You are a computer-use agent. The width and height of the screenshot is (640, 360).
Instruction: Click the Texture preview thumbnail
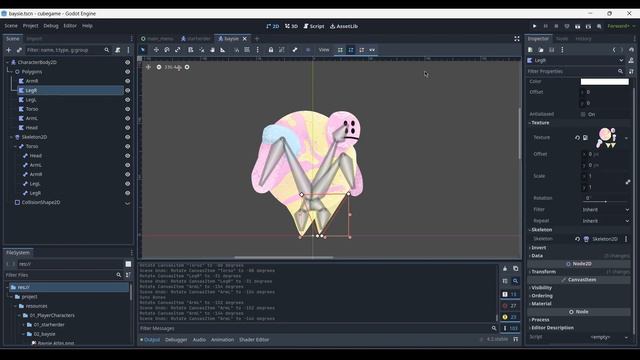click(607, 138)
